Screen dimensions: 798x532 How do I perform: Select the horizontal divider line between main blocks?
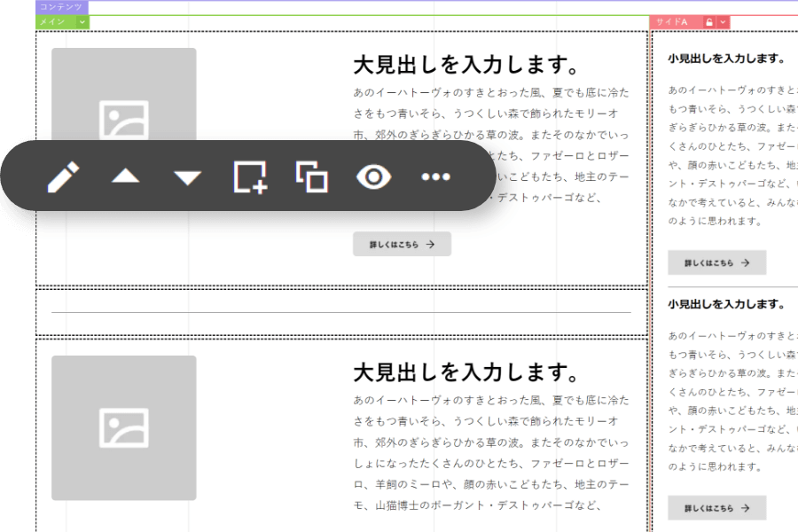(x=341, y=312)
